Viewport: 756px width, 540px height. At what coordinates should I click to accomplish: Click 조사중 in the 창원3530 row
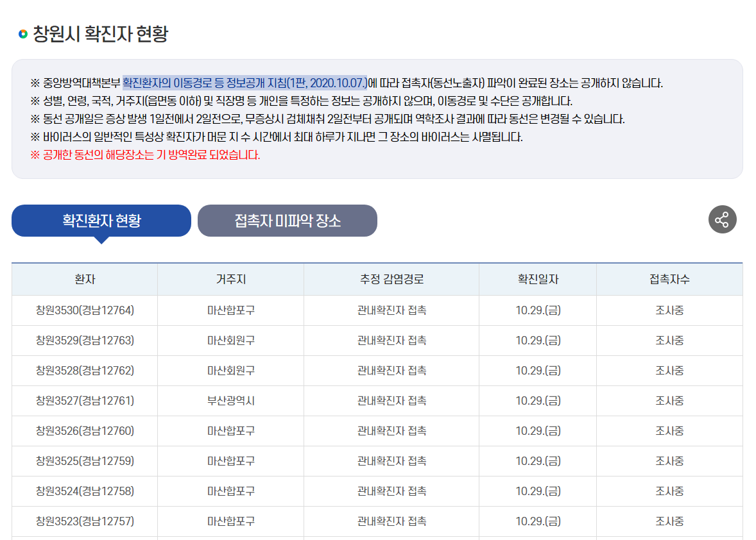point(669,310)
